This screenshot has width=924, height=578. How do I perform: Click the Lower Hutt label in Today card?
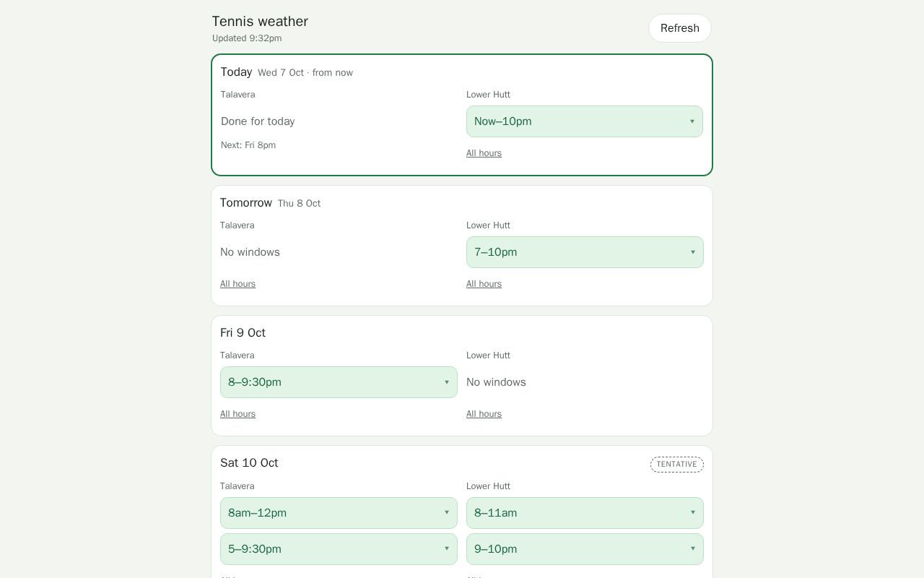pos(488,95)
